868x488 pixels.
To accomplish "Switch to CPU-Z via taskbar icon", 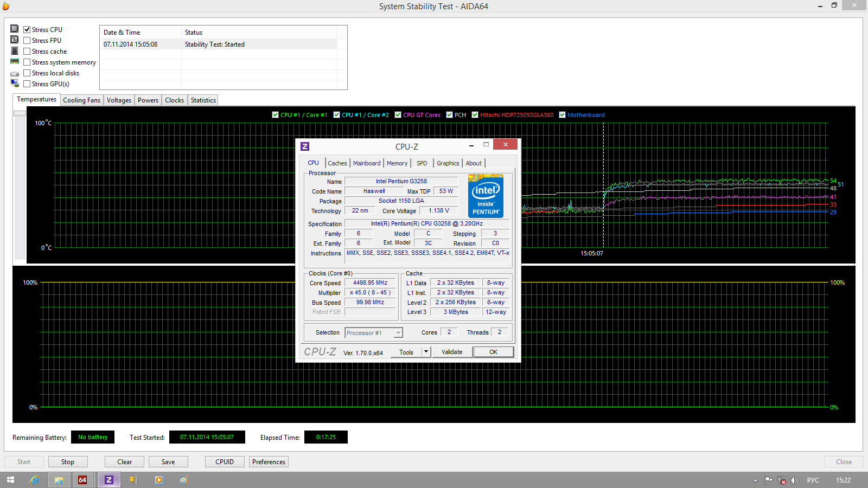I will tap(108, 480).
